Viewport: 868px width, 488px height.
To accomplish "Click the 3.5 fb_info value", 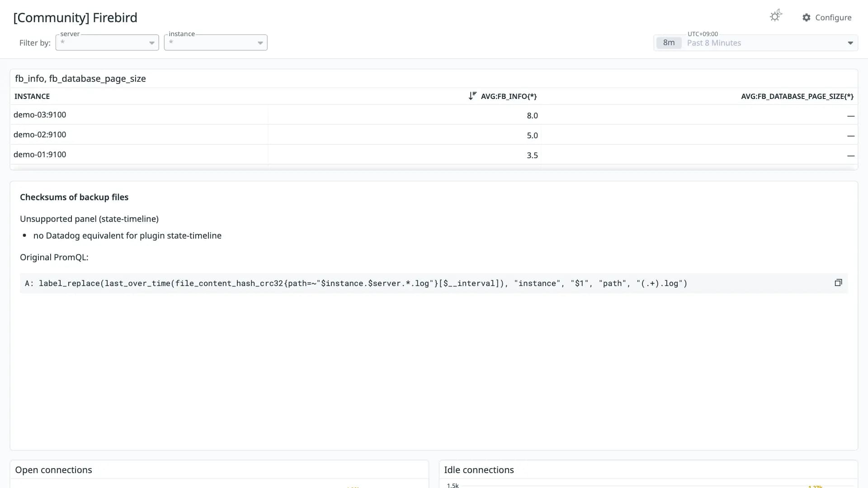I will pos(532,155).
